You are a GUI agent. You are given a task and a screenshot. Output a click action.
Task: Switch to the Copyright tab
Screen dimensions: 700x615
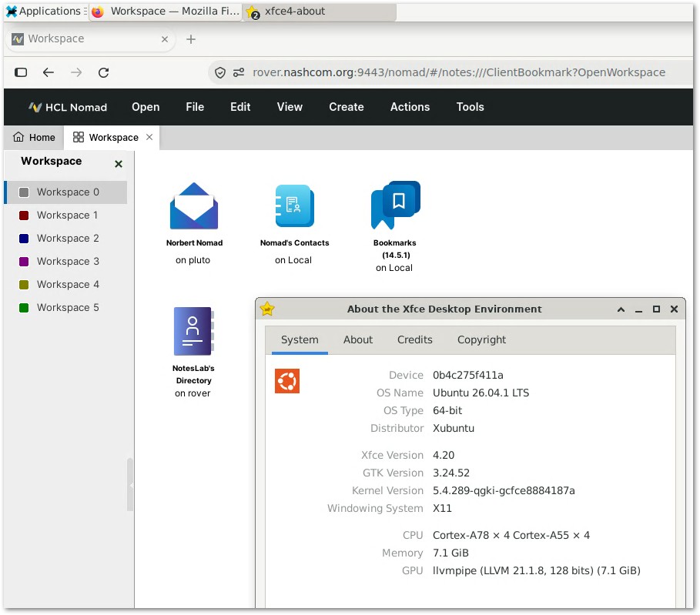point(482,339)
